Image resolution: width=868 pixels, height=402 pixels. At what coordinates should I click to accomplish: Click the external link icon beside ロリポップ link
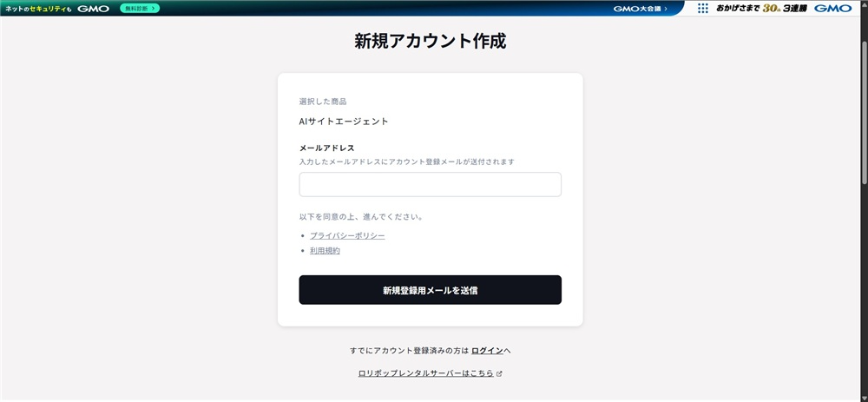click(x=499, y=373)
